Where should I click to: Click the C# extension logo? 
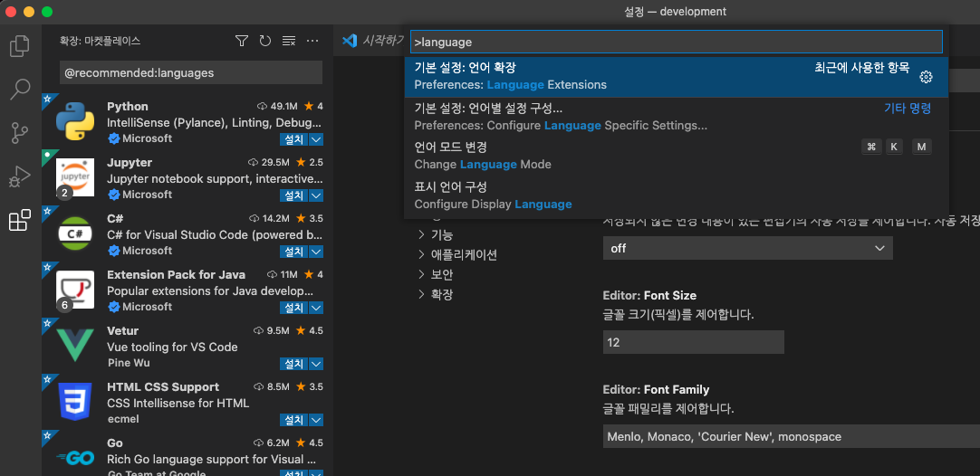click(75, 233)
